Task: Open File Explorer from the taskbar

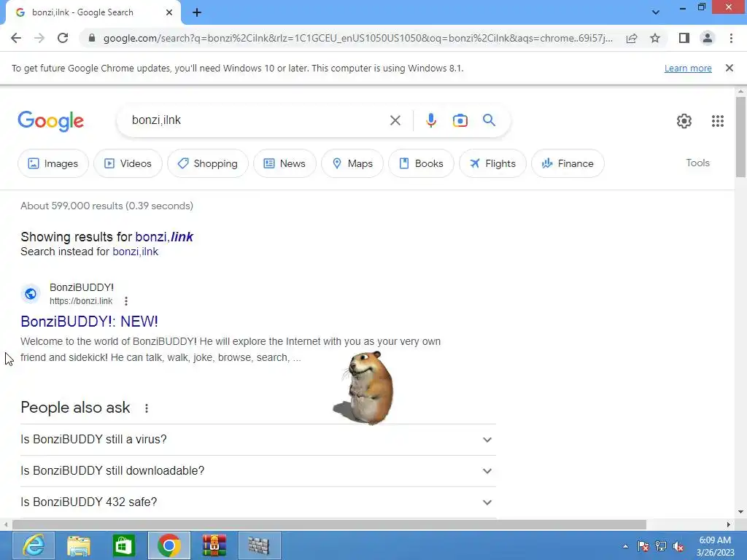Action: tap(79, 545)
